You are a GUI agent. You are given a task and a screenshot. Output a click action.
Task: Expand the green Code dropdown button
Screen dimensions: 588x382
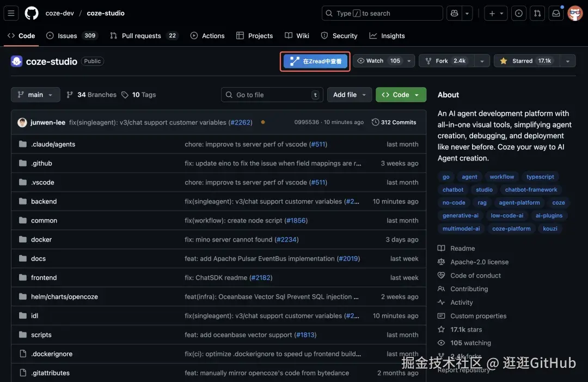pos(401,95)
